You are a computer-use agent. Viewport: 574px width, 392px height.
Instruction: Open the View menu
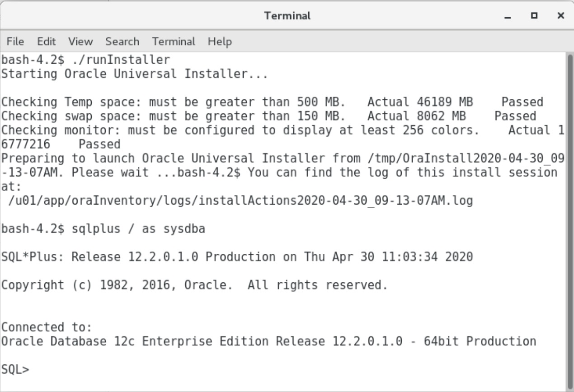[x=80, y=42]
